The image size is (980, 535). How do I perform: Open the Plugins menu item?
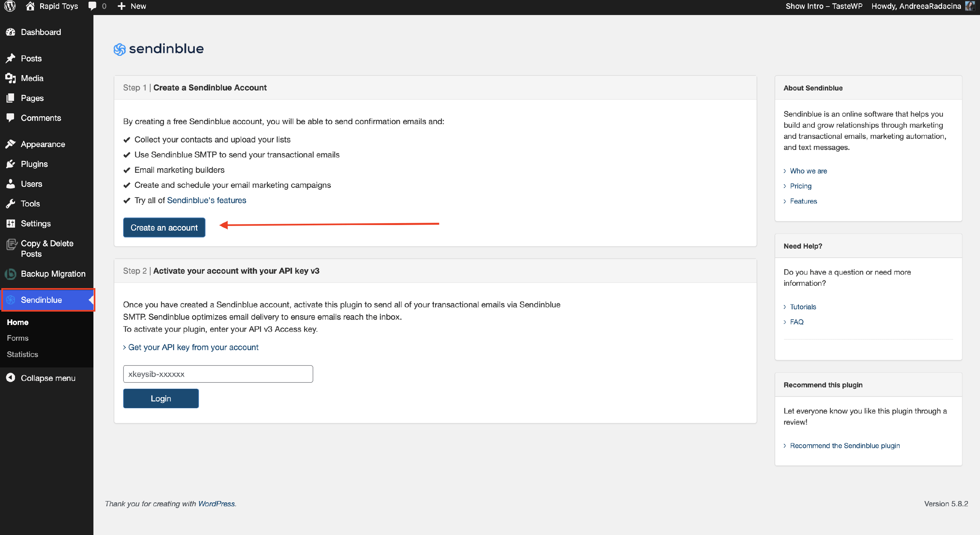[34, 164]
